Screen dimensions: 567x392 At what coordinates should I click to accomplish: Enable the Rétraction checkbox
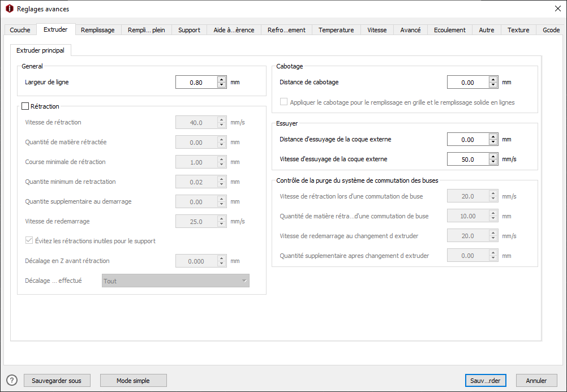coord(25,106)
